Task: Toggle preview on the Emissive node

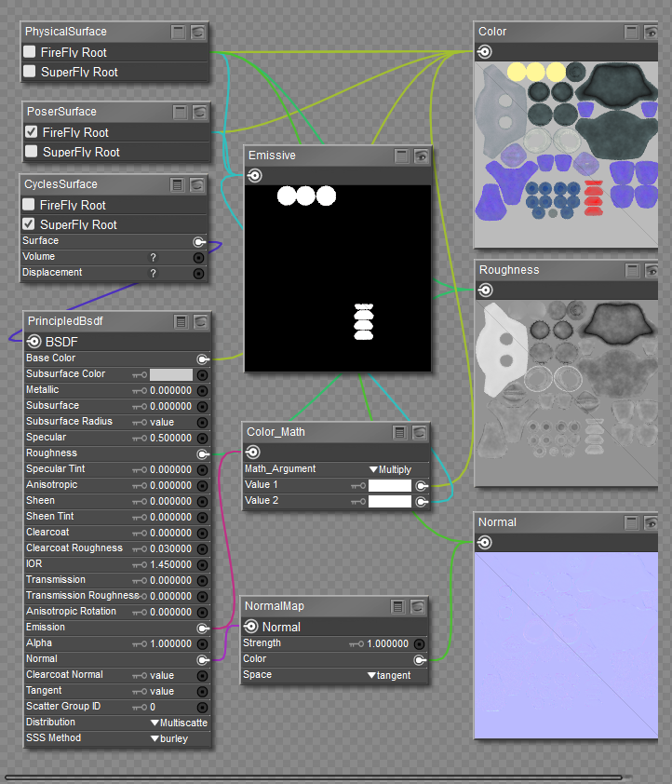Action: click(x=421, y=156)
